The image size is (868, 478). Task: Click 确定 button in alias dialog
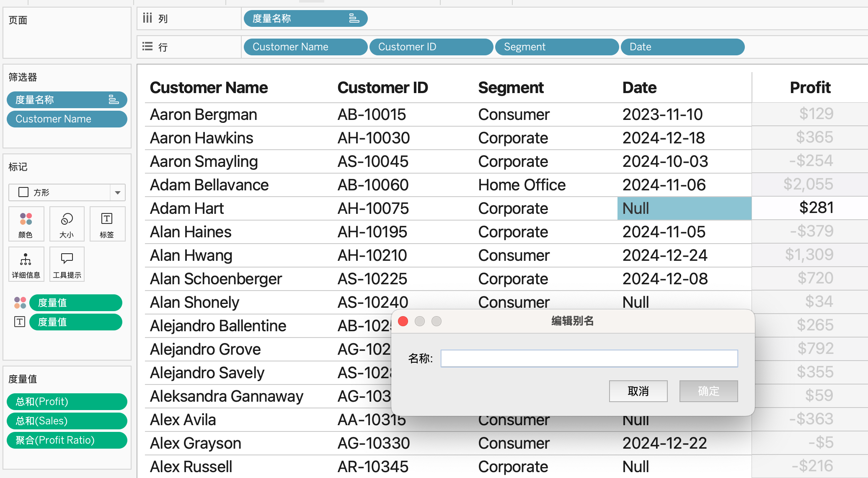tap(708, 391)
